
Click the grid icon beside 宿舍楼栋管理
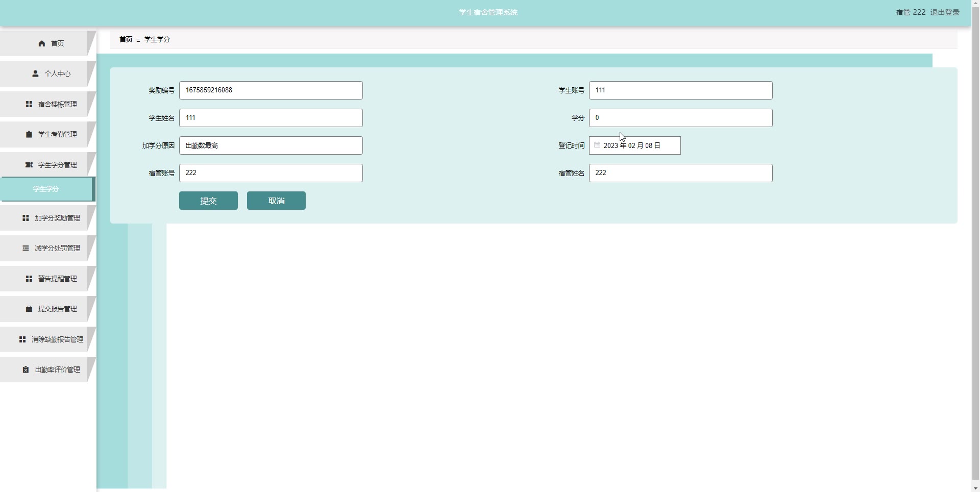point(29,104)
